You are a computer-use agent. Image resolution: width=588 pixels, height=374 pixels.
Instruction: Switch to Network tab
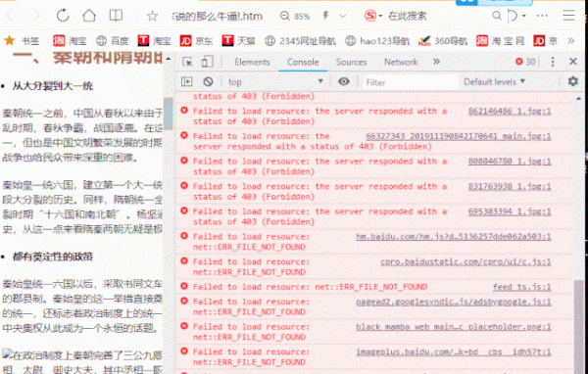pyautogui.click(x=401, y=62)
